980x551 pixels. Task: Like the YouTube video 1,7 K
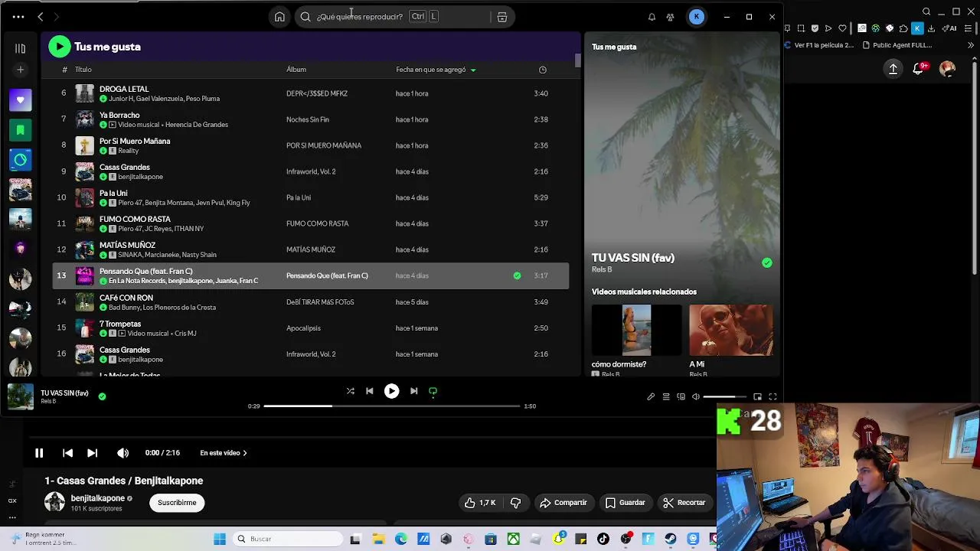(479, 503)
